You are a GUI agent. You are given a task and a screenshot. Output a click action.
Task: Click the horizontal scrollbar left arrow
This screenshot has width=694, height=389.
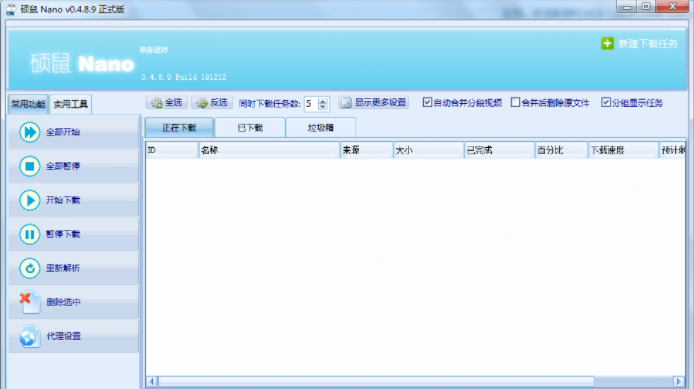(152, 381)
